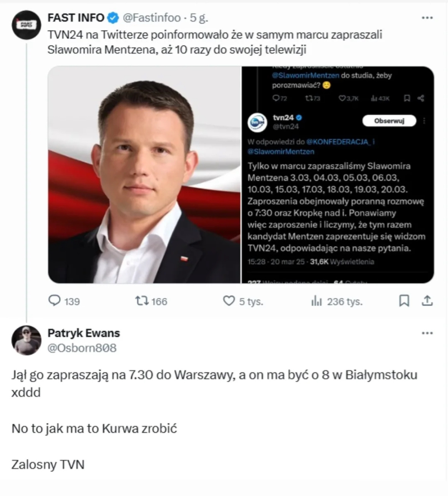Image resolution: width=448 pixels, height=496 pixels.
Task: Open more options for FAST INFO tweet
Action: [x=427, y=17]
